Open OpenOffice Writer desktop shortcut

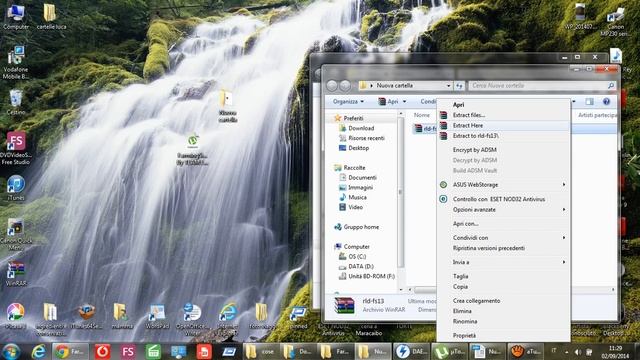(192, 319)
